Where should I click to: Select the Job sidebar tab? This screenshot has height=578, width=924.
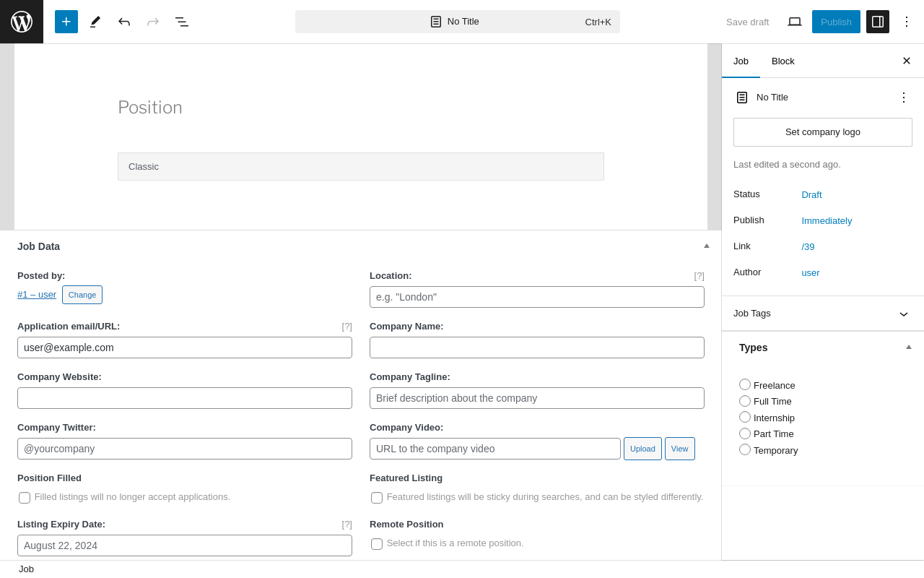[x=741, y=61]
